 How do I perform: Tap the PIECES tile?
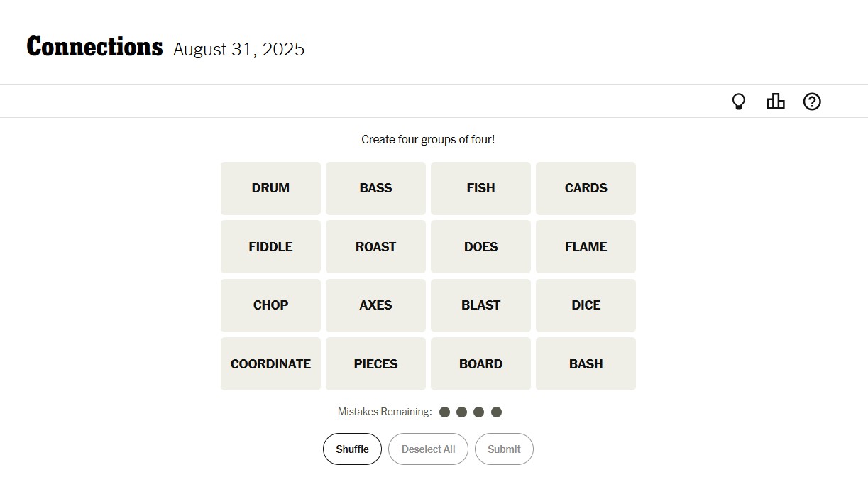(375, 363)
